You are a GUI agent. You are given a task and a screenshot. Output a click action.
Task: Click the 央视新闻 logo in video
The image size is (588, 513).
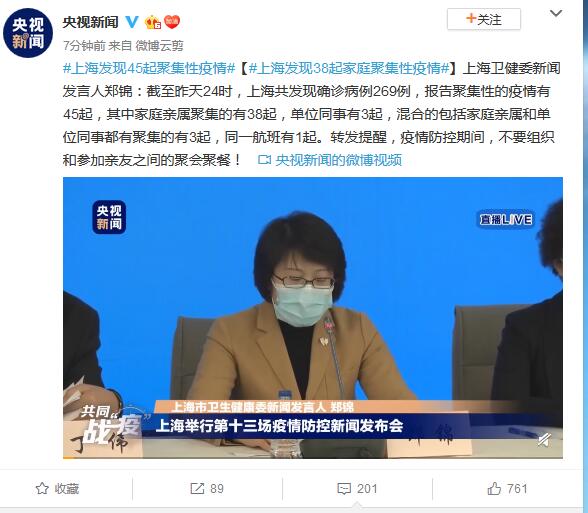click(x=109, y=217)
